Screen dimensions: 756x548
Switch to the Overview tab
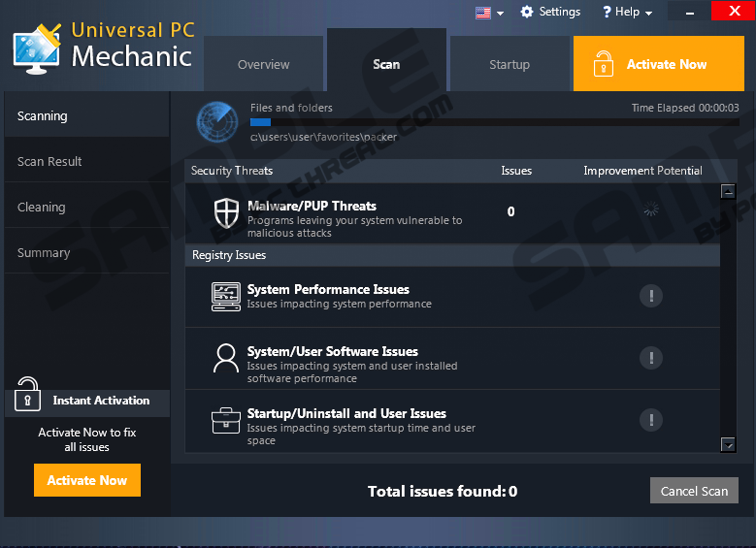[x=263, y=64]
